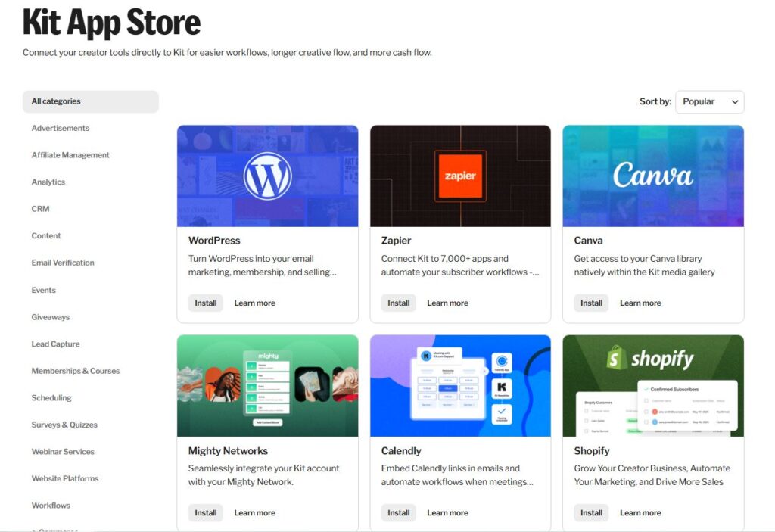Install the Zapier app
The height and width of the screenshot is (532, 775).
coord(398,303)
